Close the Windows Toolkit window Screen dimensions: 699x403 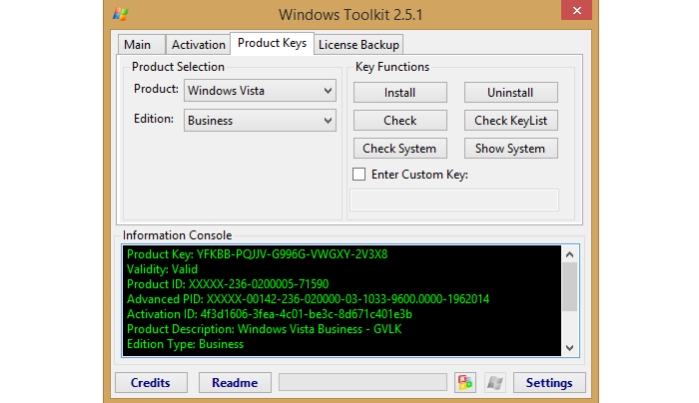(x=576, y=10)
